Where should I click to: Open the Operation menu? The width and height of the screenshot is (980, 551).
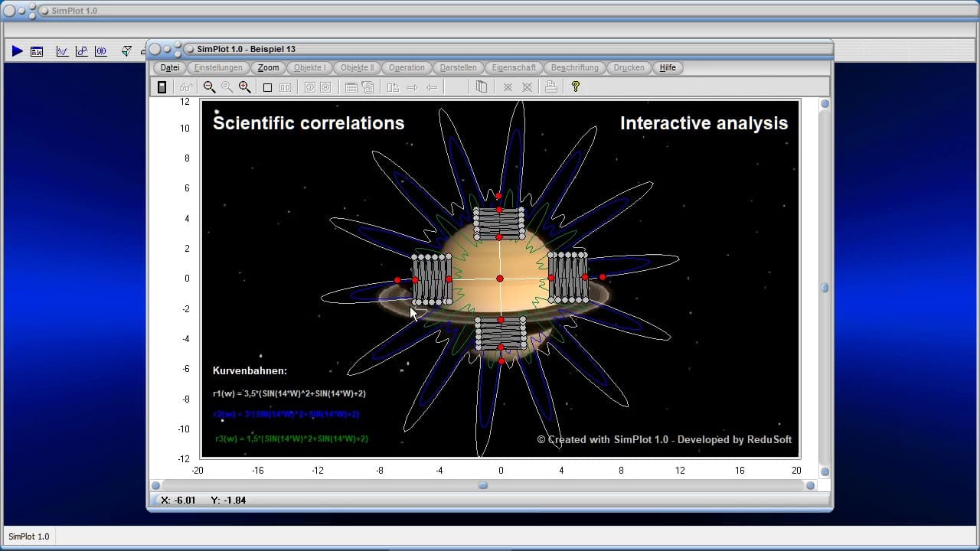click(x=407, y=67)
